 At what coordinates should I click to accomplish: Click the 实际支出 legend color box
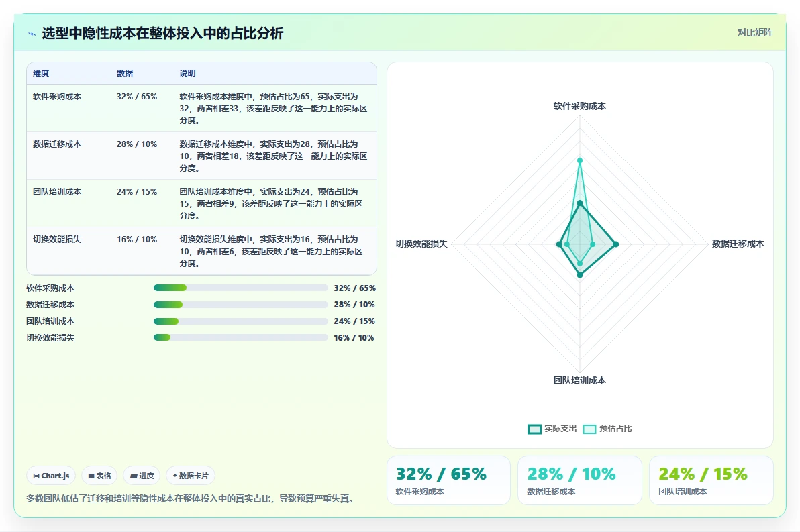pos(534,429)
